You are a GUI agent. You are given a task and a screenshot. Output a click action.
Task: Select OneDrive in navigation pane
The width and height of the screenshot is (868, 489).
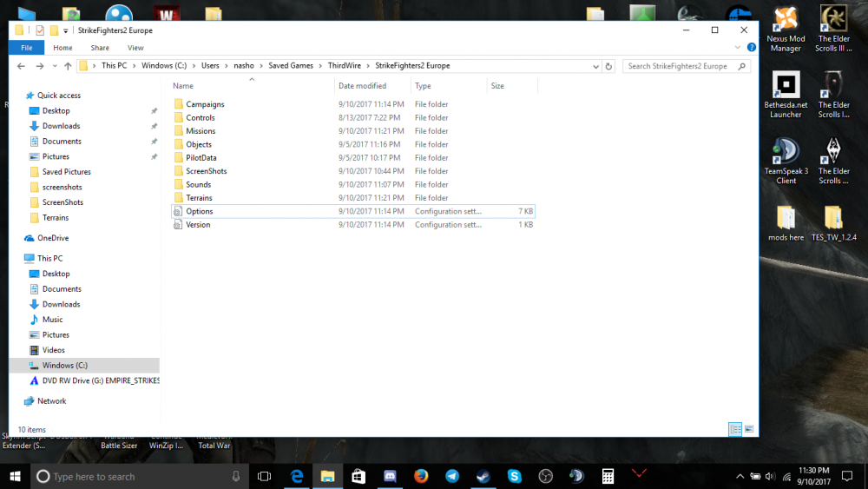click(53, 238)
